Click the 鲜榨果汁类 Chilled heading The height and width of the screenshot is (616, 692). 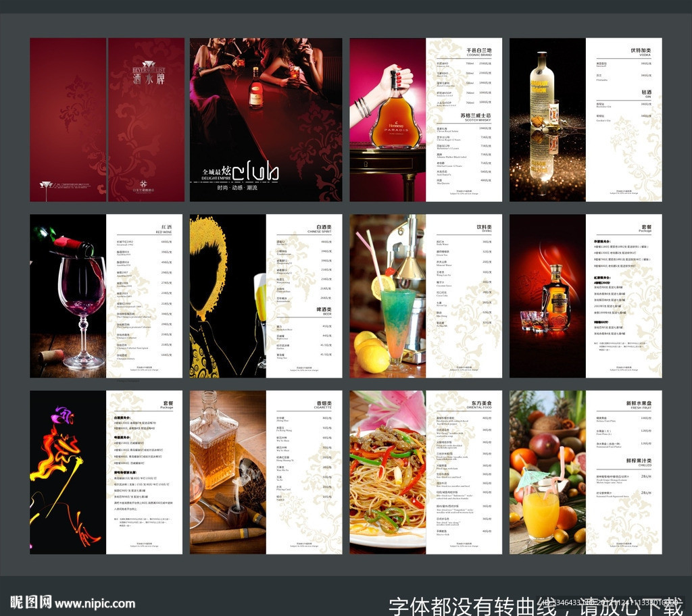pyautogui.click(x=639, y=462)
